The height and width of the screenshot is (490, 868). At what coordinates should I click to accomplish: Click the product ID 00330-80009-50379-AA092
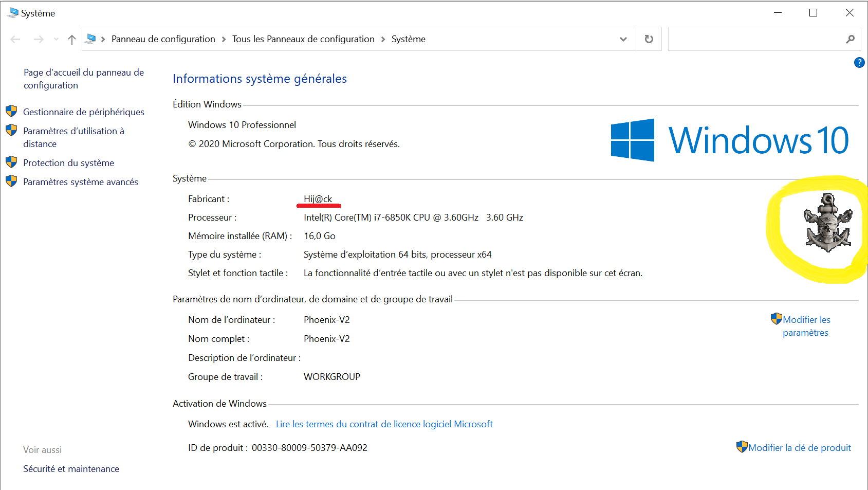[309, 447]
